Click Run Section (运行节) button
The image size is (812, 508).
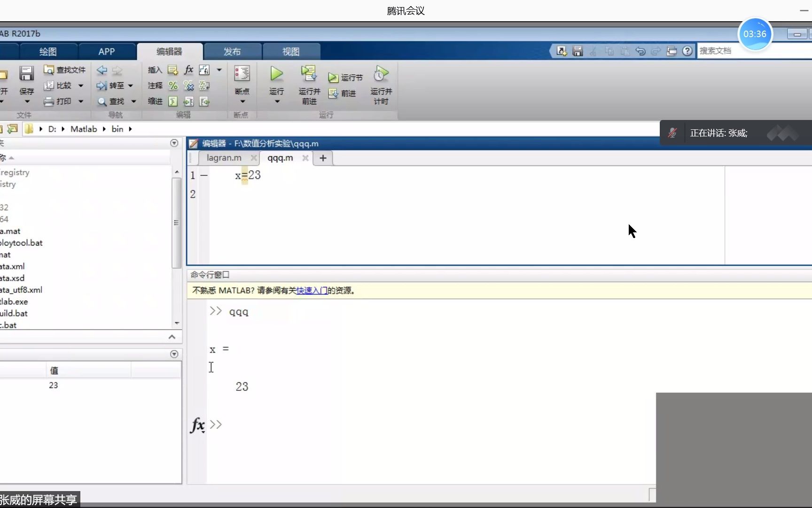click(345, 78)
